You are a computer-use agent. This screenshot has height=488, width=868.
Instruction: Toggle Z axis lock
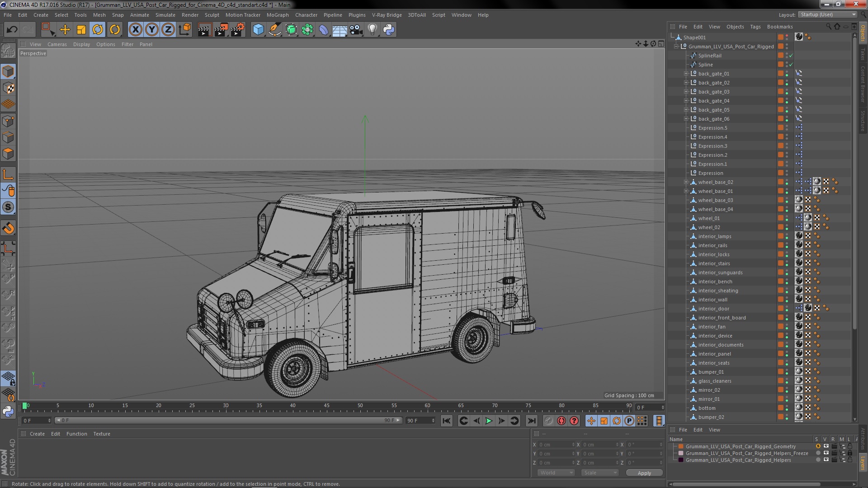pyautogui.click(x=168, y=30)
